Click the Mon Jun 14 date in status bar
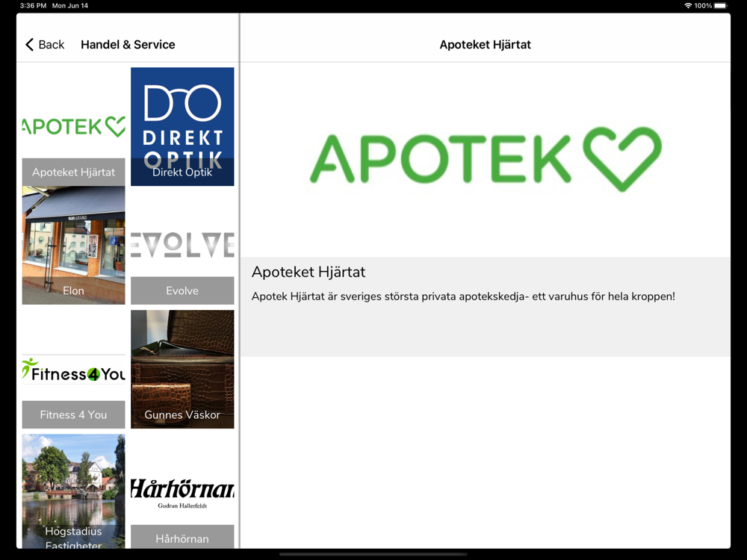 point(70,6)
